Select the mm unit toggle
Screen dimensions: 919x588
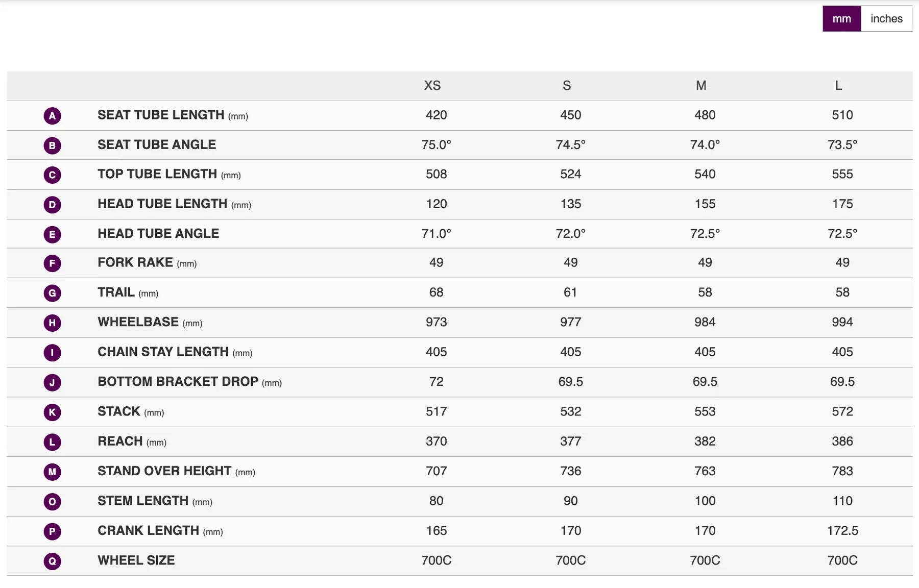click(841, 19)
